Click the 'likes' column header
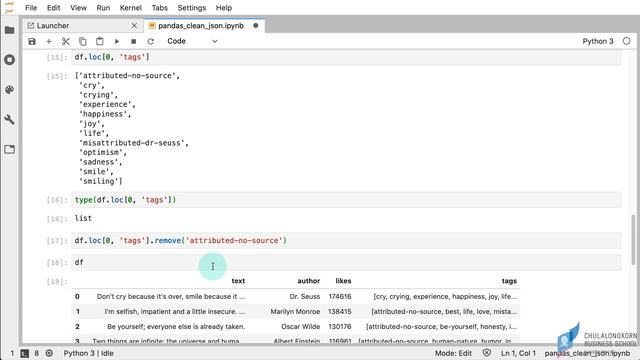Viewport: 640px width, 360px height. click(x=343, y=281)
